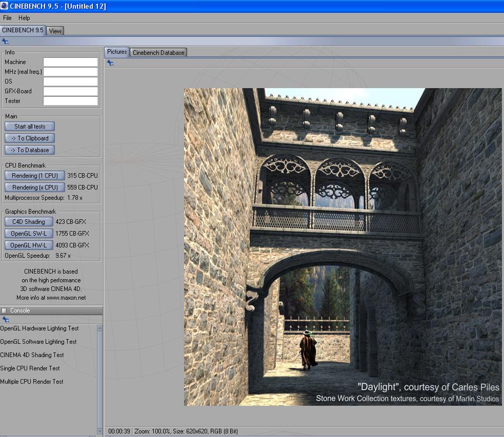Click 'CINEMA 4D Shading Test' console line
Viewport: 504px width, 437px height.
(32, 355)
